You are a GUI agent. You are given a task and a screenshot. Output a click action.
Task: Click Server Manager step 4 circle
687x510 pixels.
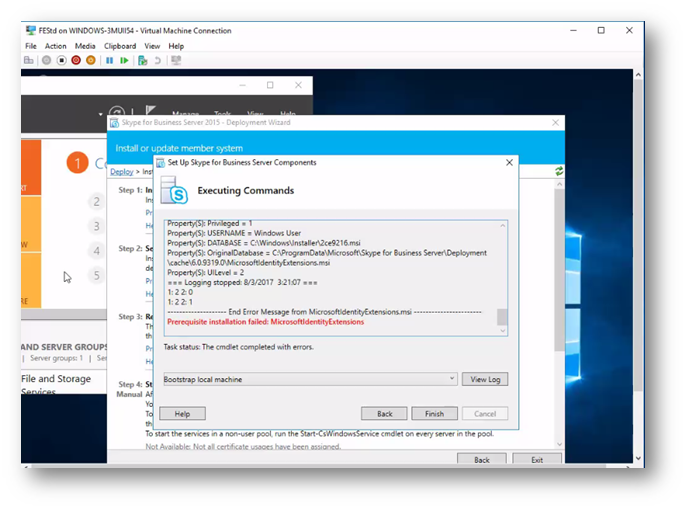[x=96, y=251]
